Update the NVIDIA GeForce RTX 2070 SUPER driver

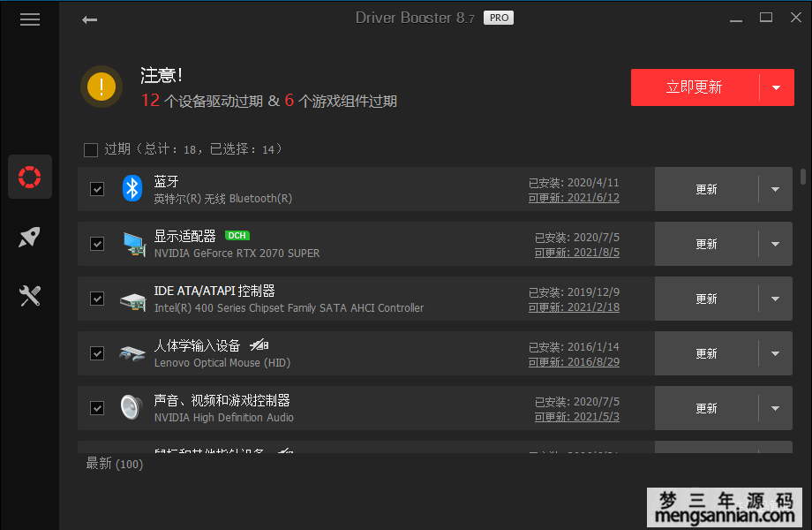pos(706,244)
